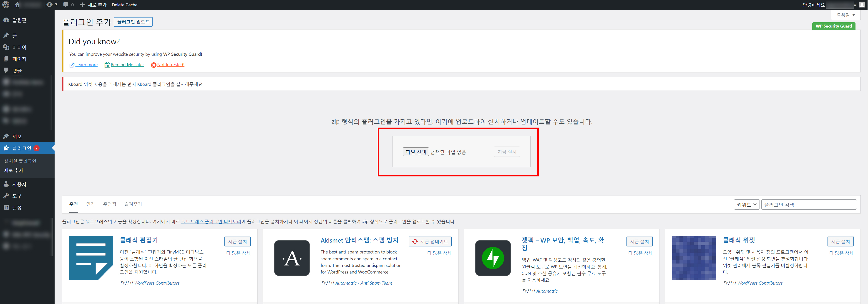Open 더 많은 상세 for 클래식 위젯
The image size is (868, 304).
pos(841,253)
